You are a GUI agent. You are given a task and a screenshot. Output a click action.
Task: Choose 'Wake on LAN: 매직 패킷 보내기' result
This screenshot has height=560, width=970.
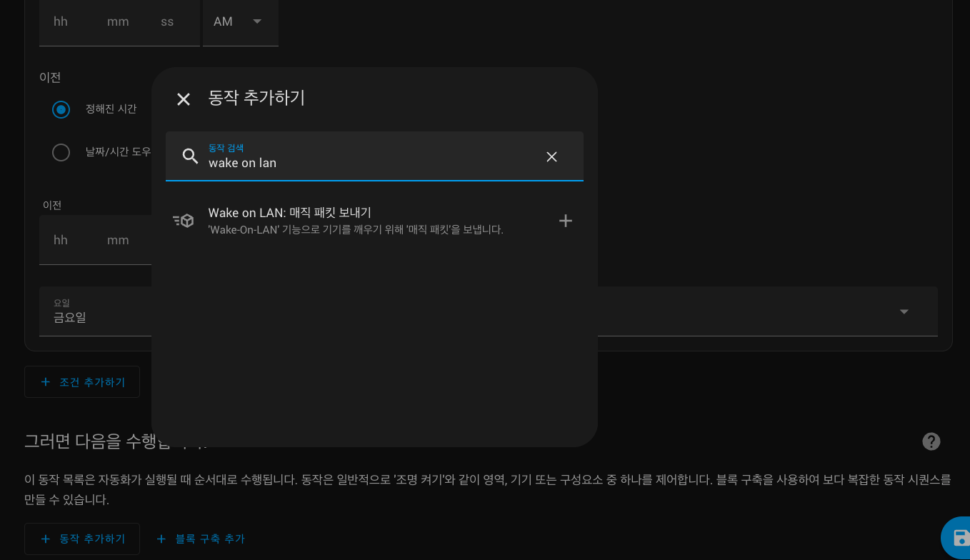[357, 220]
